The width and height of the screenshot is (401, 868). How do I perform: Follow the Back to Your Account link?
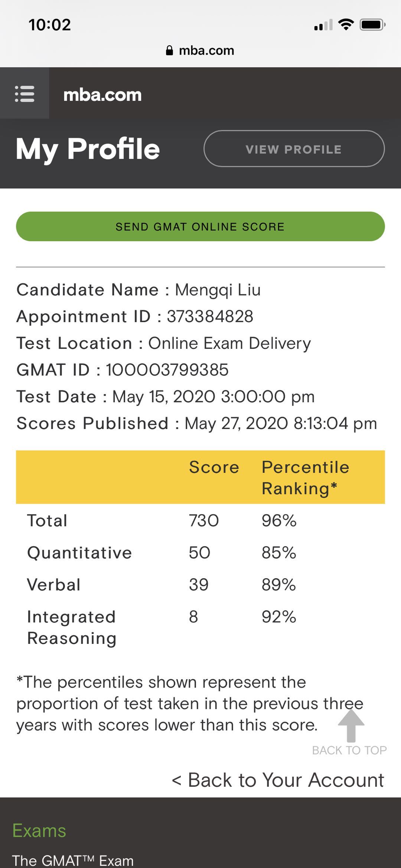278,780
